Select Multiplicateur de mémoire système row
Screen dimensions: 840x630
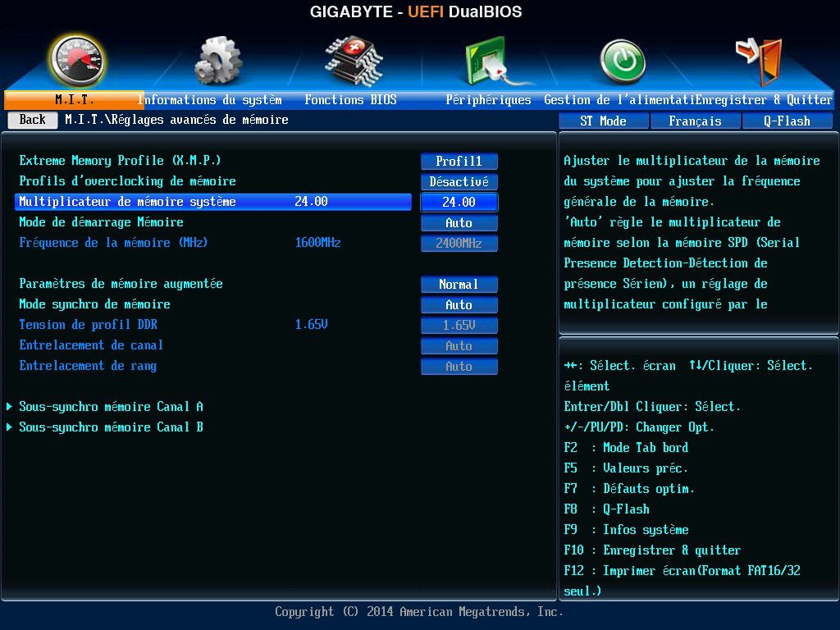pos(213,202)
